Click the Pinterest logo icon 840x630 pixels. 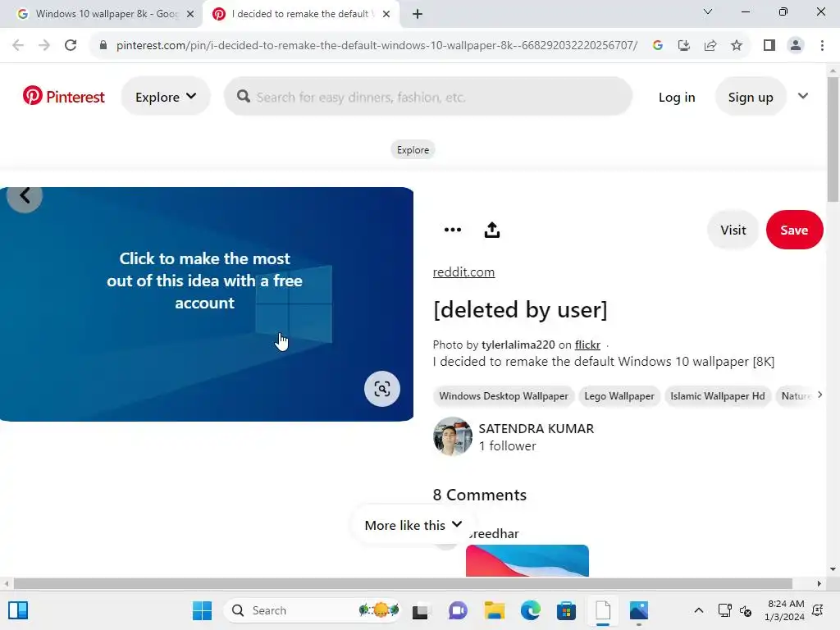pyautogui.click(x=32, y=96)
